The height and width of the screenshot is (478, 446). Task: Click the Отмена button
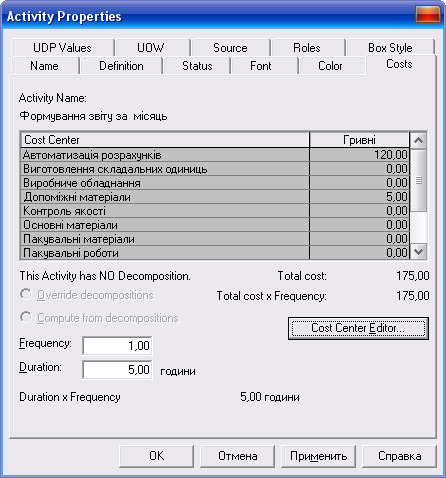238,456
